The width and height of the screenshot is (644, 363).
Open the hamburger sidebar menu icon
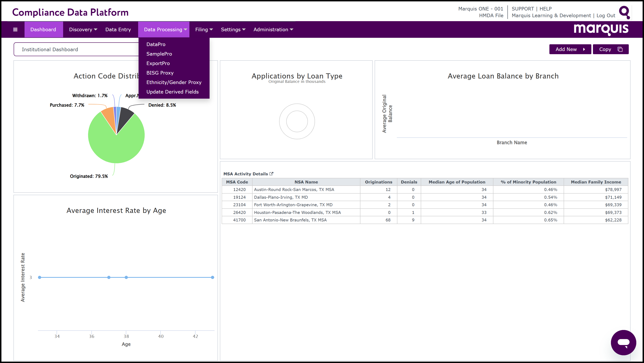tap(15, 29)
